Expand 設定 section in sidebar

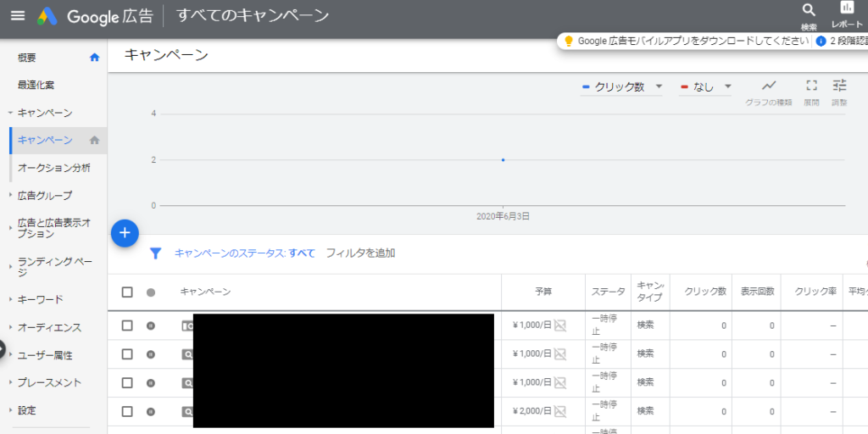10,411
